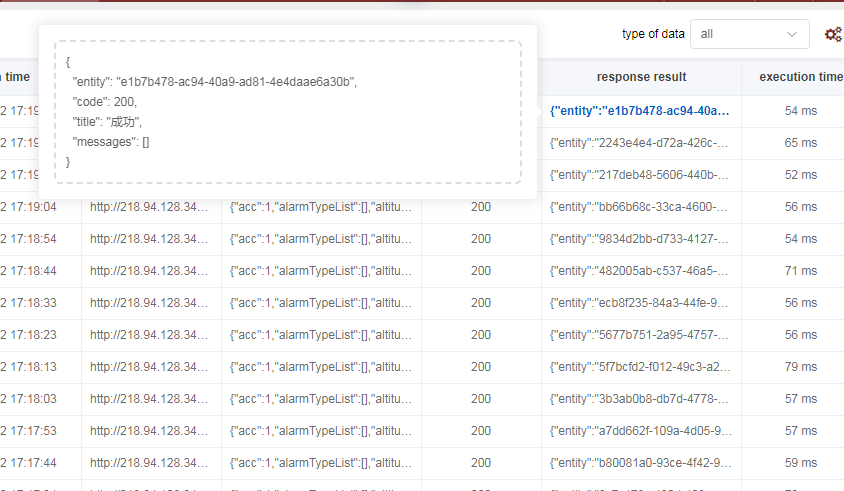
Task: Select request parameters in the 17:18:44 row
Action: pos(321,271)
